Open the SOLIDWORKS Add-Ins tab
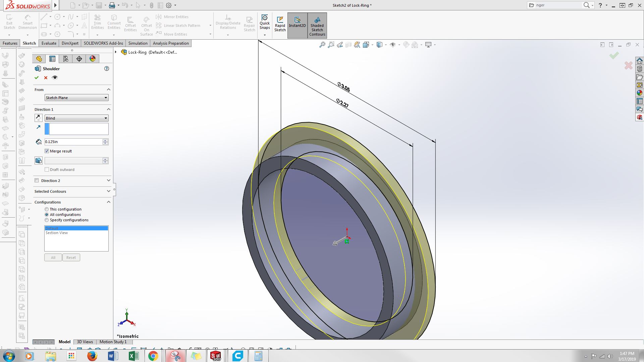This screenshot has width=644, height=362. click(x=103, y=43)
